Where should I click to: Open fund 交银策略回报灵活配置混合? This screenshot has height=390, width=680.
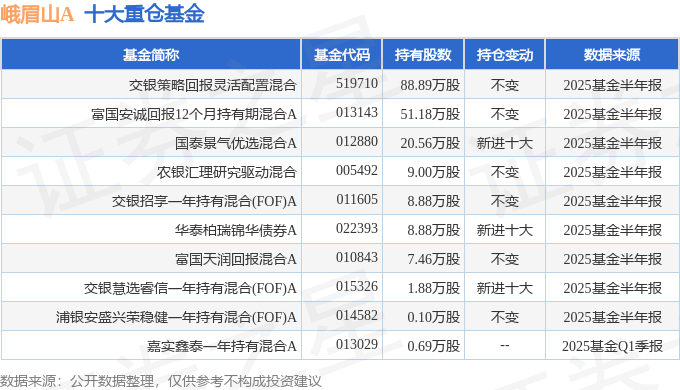pos(212,85)
